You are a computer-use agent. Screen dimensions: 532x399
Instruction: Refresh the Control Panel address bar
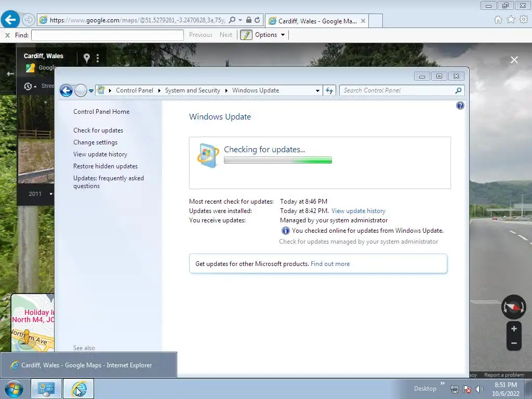(329, 90)
